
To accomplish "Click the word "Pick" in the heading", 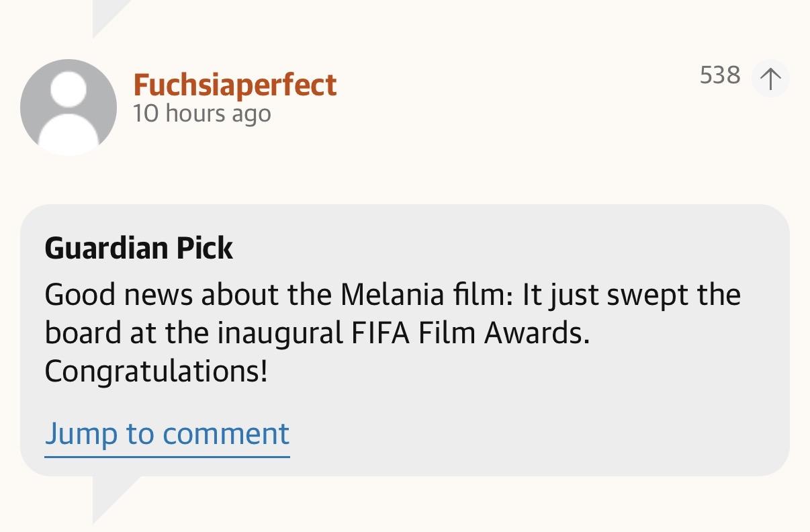I will click(204, 249).
